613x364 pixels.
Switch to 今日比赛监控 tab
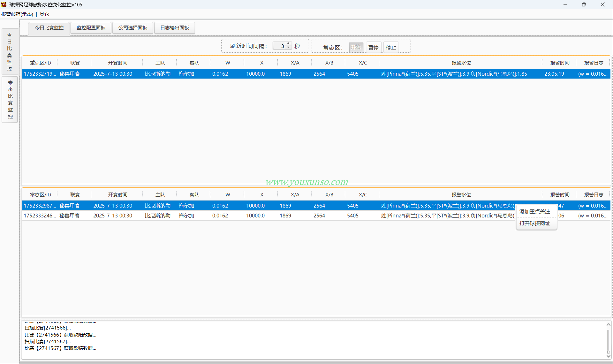point(49,28)
